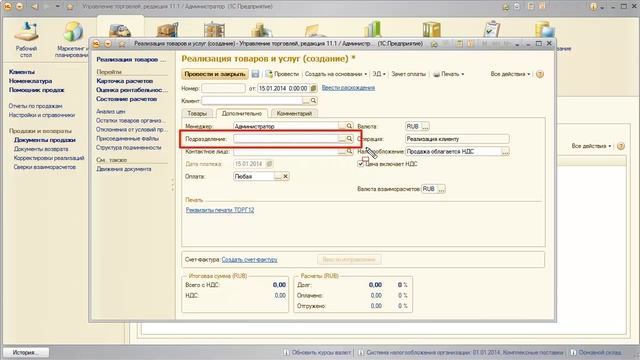This screenshot has width=640, height=360.
Task: Open Отчеты по продажам in sidebar
Action: (36, 106)
